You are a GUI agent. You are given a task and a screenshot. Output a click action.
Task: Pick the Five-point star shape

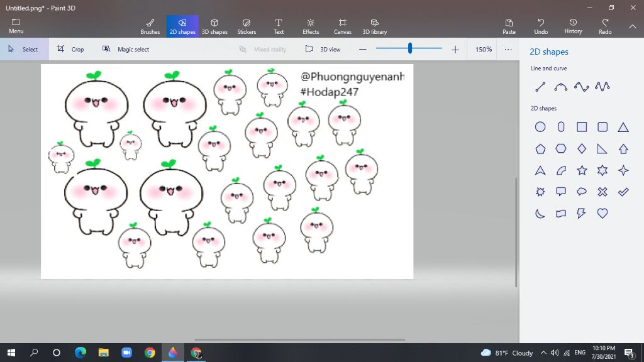click(x=582, y=170)
